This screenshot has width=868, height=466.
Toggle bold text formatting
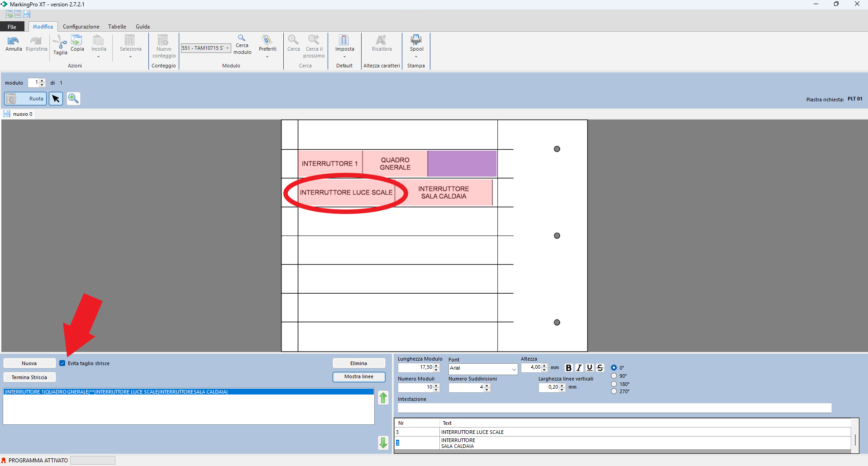coord(568,368)
